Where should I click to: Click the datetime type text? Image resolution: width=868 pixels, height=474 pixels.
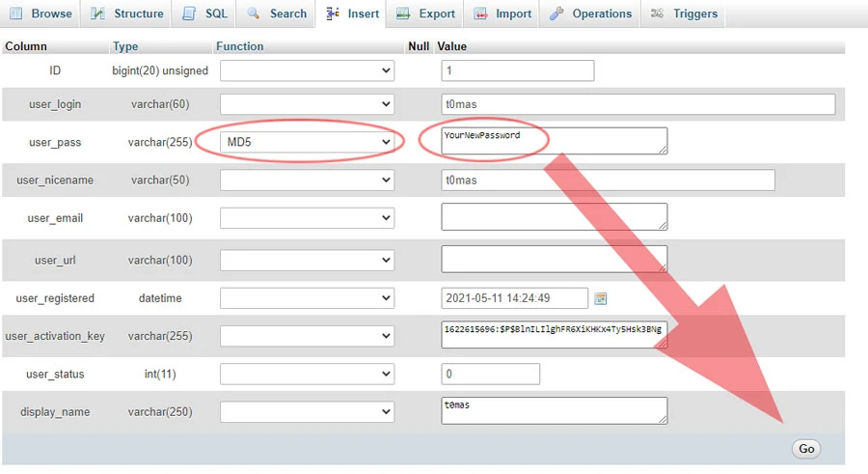point(160,298)
